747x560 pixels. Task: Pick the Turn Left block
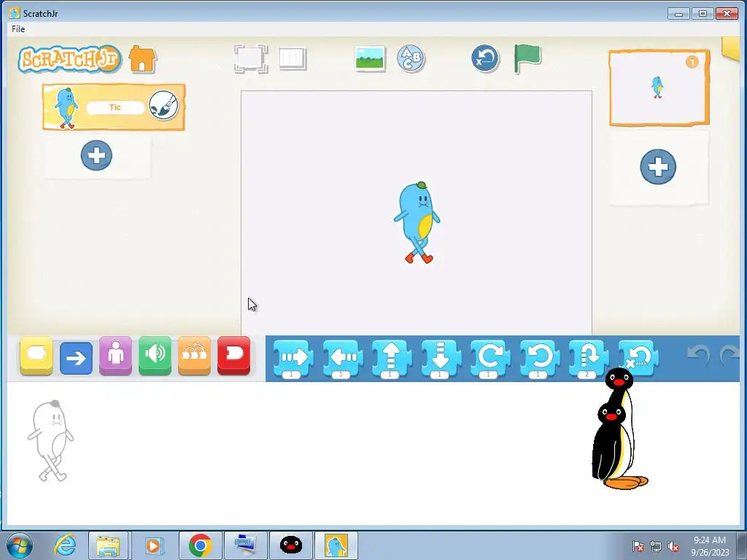pyautogui.click(x=539, y=359)
